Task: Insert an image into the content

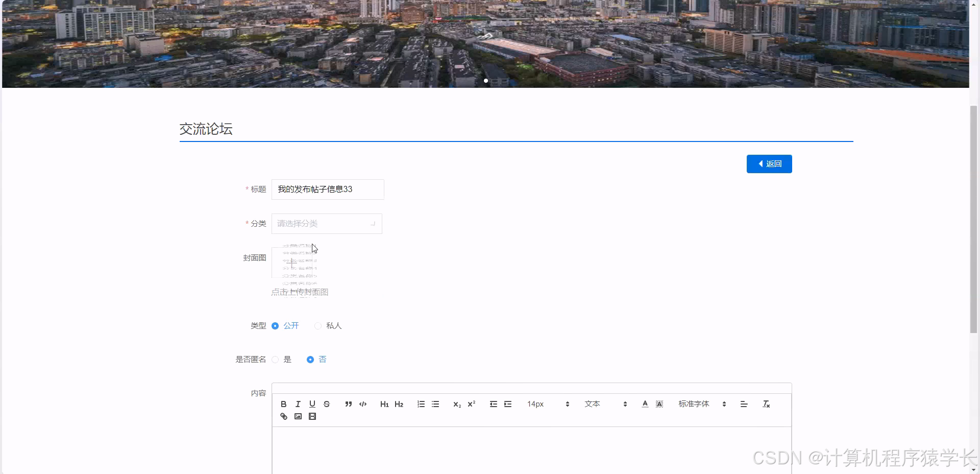Action: pyautogui.click(x=298, y=416)
